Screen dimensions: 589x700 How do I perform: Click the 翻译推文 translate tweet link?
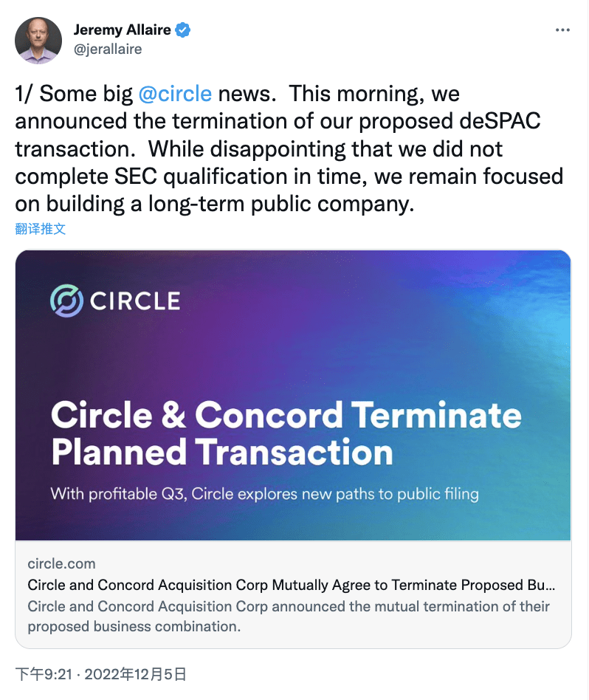(x=40, y=229)
